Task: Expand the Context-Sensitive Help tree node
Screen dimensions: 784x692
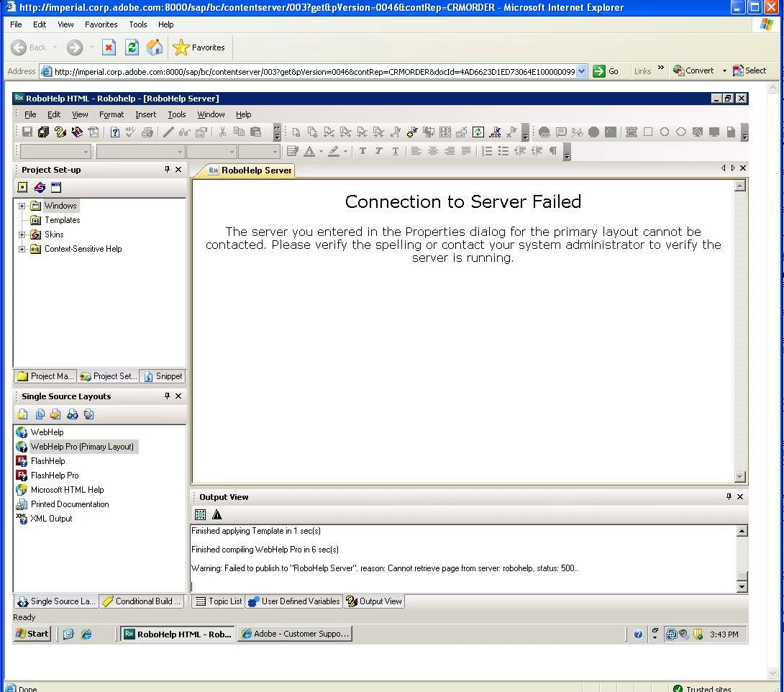Action: [22, 249]
